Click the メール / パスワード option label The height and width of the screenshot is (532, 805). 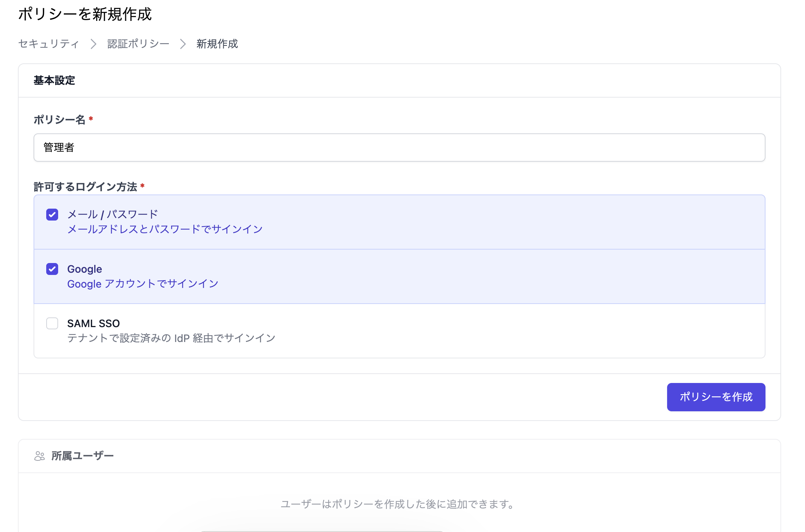point(113,214)
